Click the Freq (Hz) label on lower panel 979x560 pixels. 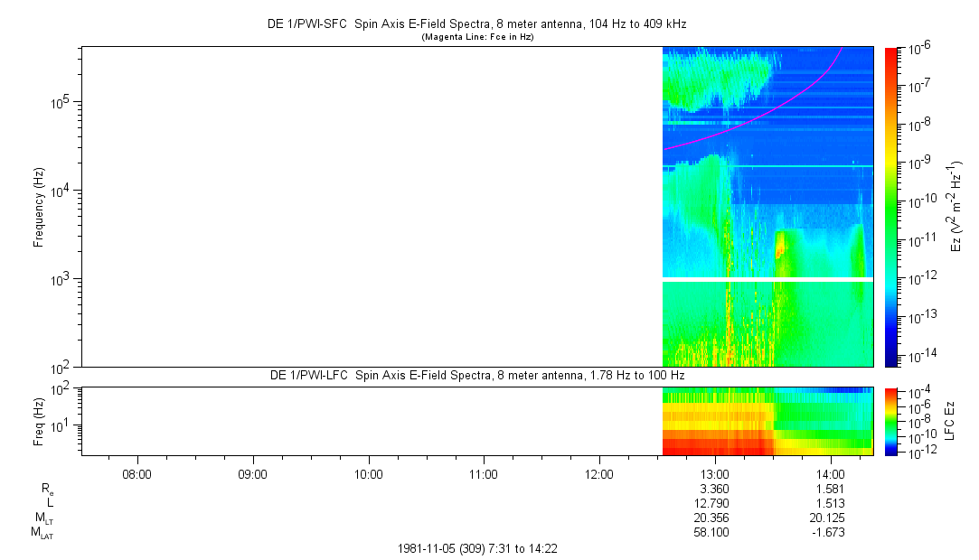point(39,420)
